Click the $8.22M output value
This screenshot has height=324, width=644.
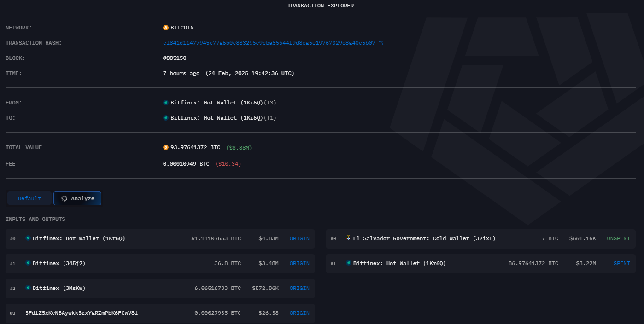coord(586,263)
